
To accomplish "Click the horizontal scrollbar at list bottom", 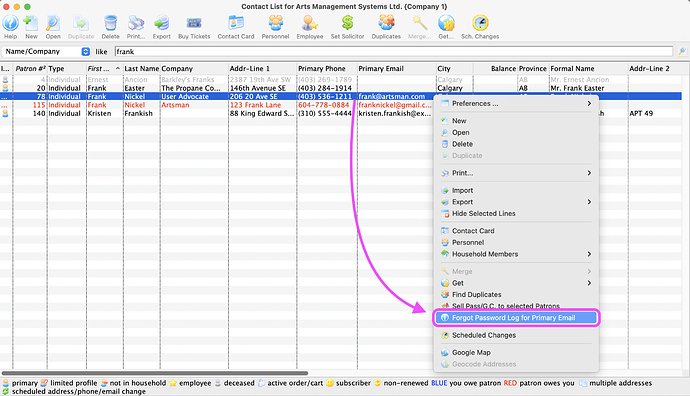I will click(155, 373).
